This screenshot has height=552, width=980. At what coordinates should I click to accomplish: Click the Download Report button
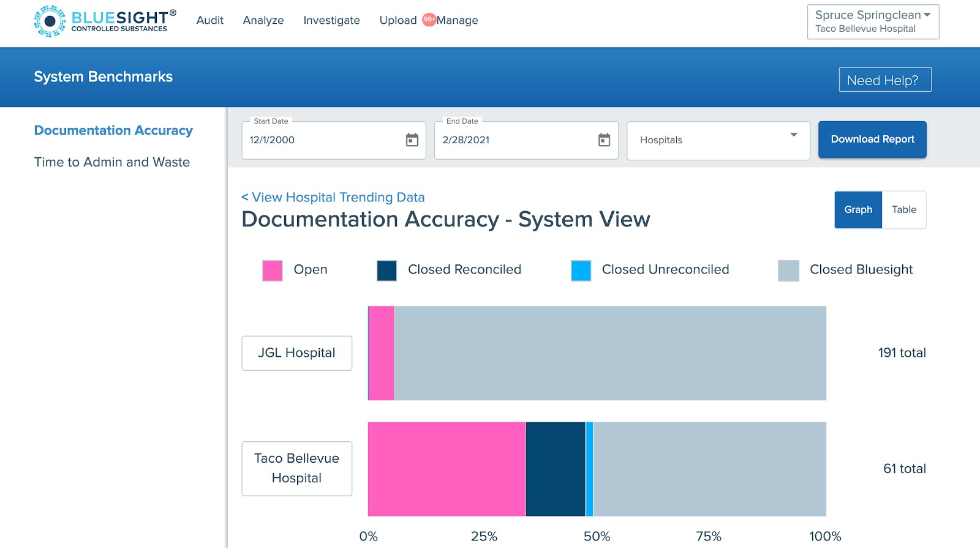[872, 140]
